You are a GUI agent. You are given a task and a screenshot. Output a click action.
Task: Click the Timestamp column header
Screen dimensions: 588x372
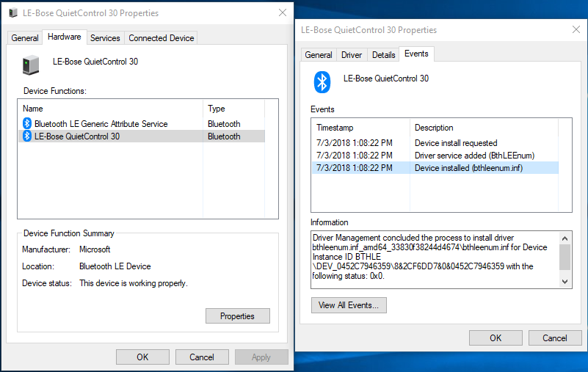[360, 128]
